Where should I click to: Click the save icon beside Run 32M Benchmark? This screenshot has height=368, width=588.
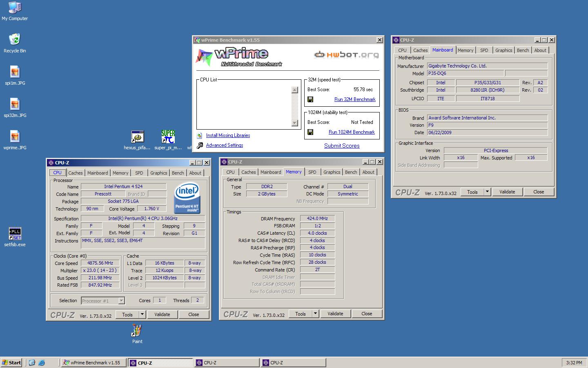tap(310, 99)
